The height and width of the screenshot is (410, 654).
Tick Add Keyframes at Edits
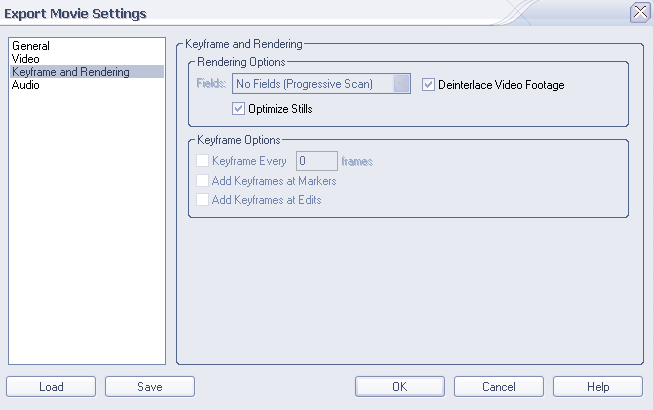pyautogui.click(x=202, y=200)
